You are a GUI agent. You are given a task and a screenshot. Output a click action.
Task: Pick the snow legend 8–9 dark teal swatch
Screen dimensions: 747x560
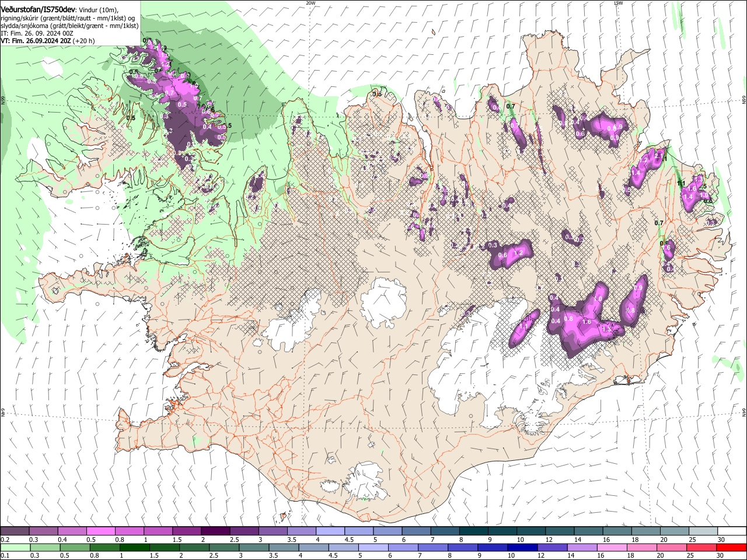click(474, 531)
